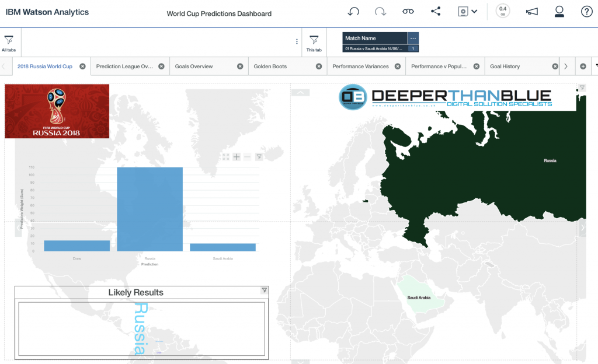This screenshot has height=364, width=598.
Task: Open the bar chart filter icon
Action: click(259, 157)
